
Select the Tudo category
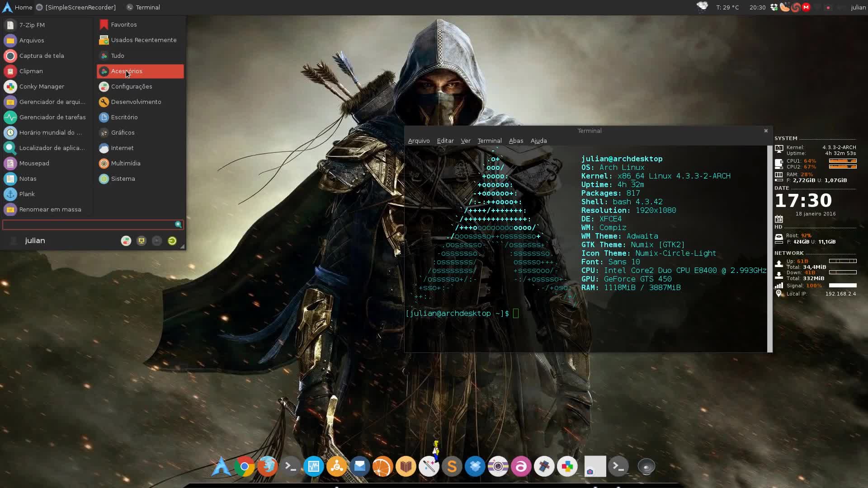click(140, 56)
